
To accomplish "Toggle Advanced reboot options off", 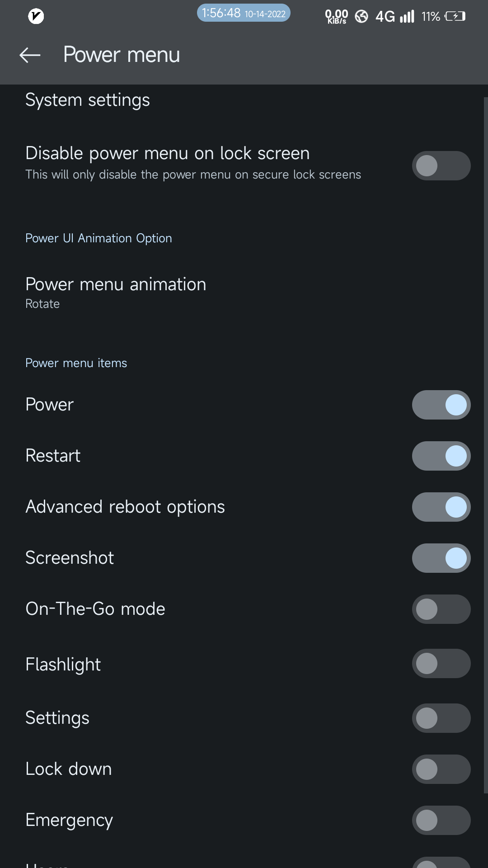I will [441, 507].
